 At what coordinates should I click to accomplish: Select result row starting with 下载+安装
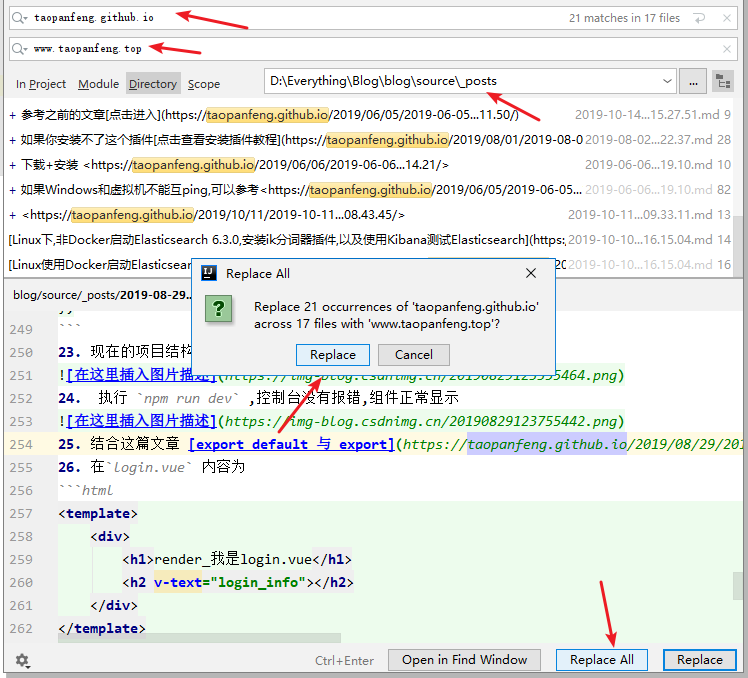tap(370, 165)
